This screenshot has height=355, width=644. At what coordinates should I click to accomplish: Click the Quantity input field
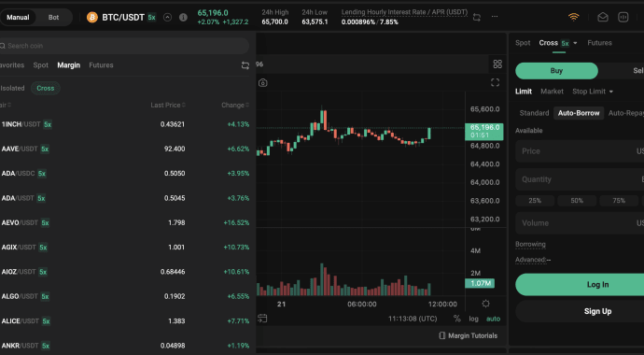coord(580,179)
